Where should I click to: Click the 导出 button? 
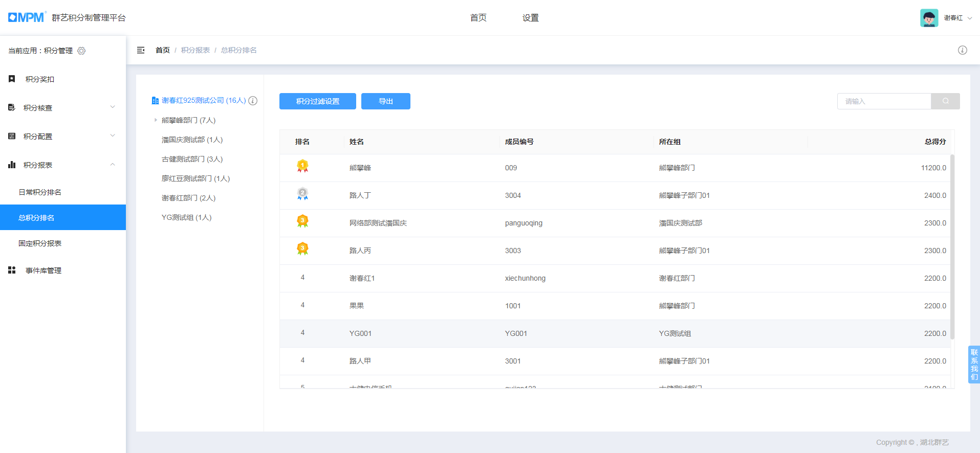coord(386,101)
